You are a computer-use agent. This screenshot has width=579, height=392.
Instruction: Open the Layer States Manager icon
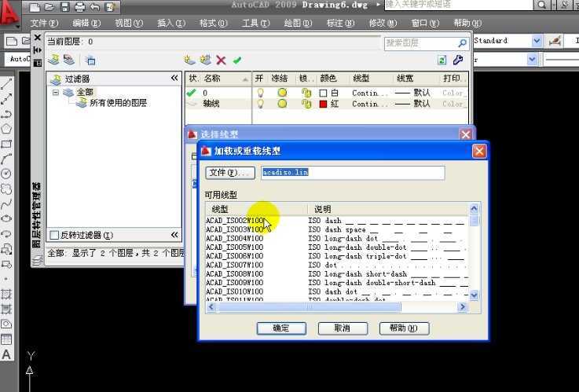coord(90,60)
